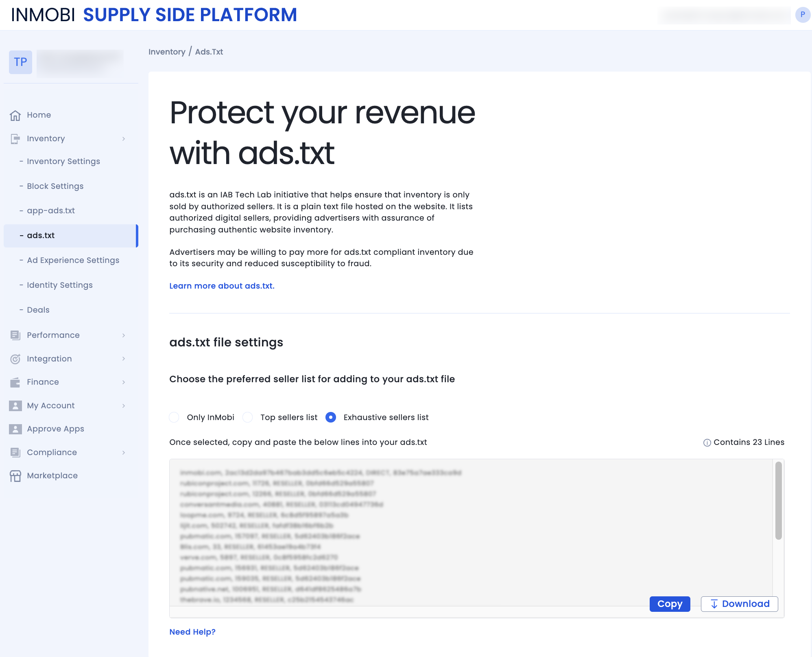Expand the Finance chevron
The height and width of the screenshot is (657, 812).
click(124, 382)
